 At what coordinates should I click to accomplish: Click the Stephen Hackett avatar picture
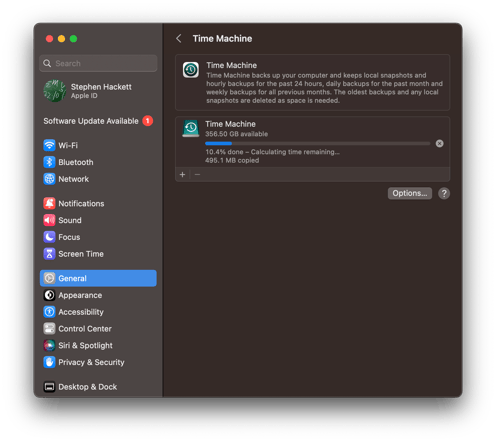point(54,91)
